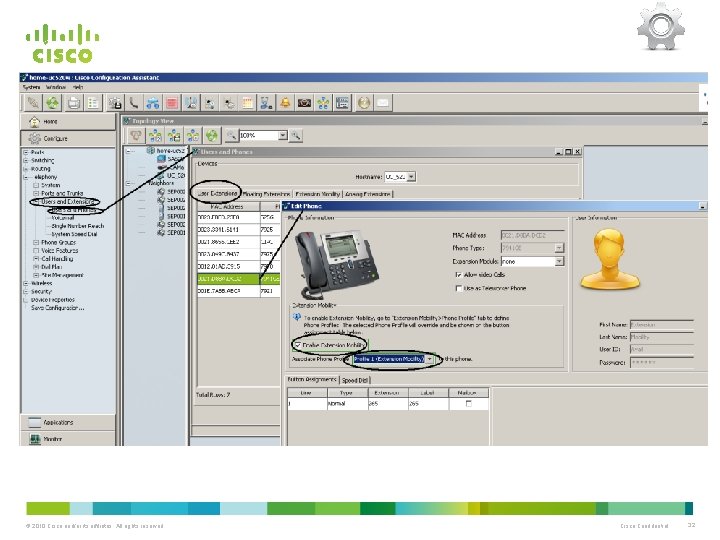The image size is (720, 540).
Task: Click the envelope feedback toolbar icon
Action: 383,103
